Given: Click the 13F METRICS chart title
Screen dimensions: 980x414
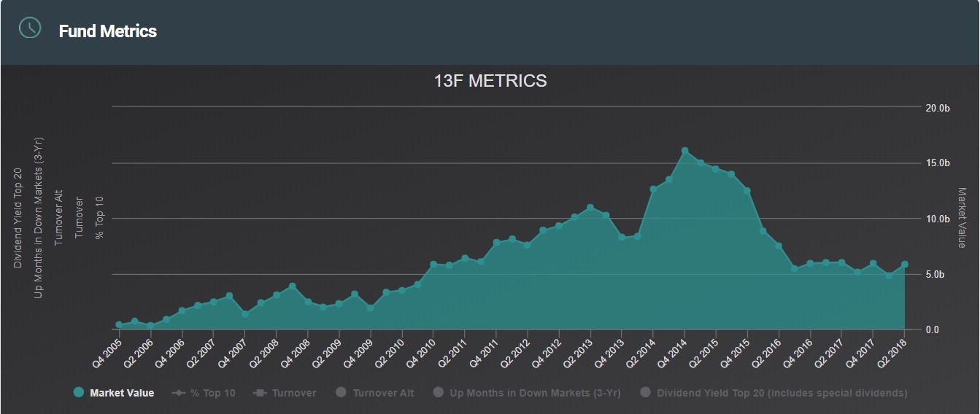Looking at the screenshot, I should (x=490, y=81).
